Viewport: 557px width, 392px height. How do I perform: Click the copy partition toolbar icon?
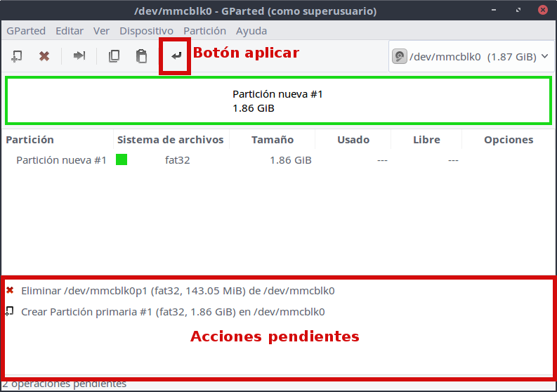point(114,56)
